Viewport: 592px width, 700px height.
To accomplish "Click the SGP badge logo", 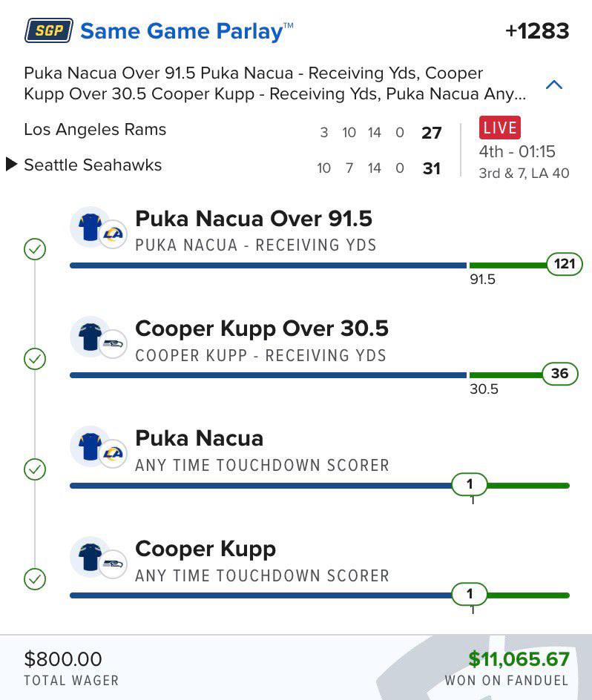I will (x=49, y=30).
